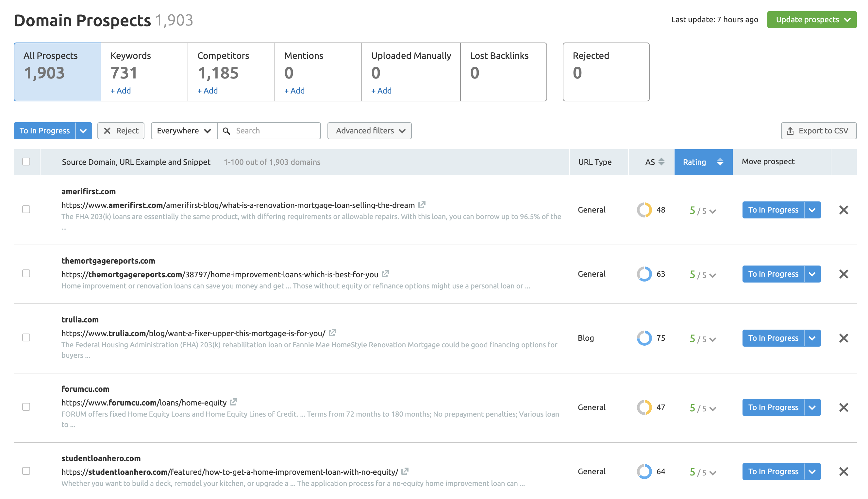This screenshot has height=499, width=868.
Task: Switch to the Lost Backlinks tab
Action: click(503, 72)
